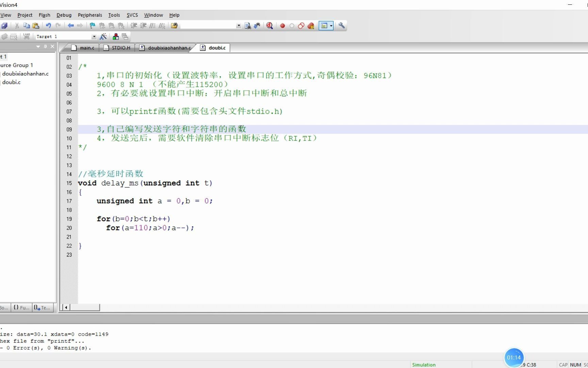Unindent the selected lines

point(143,26)
